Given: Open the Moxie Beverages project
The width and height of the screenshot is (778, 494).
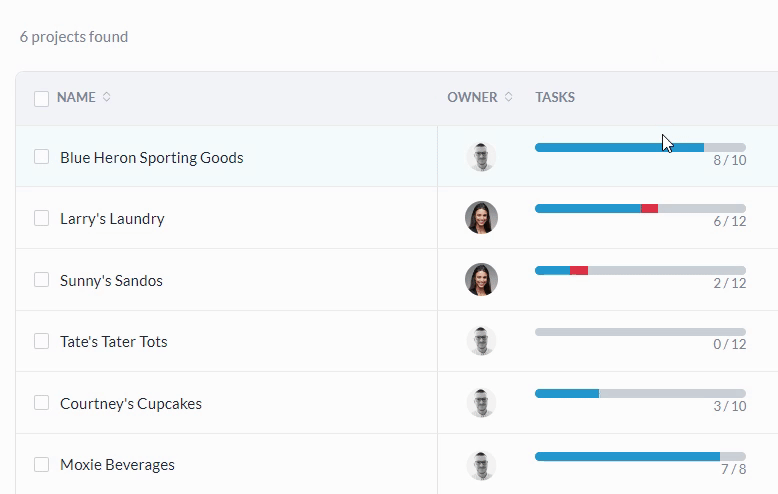Looking at the screenshot, I should [117, 465].
